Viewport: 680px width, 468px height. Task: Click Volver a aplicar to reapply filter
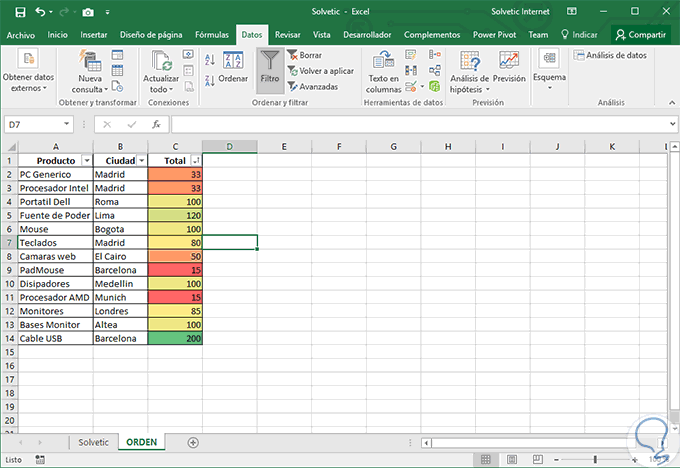[320, 71]
